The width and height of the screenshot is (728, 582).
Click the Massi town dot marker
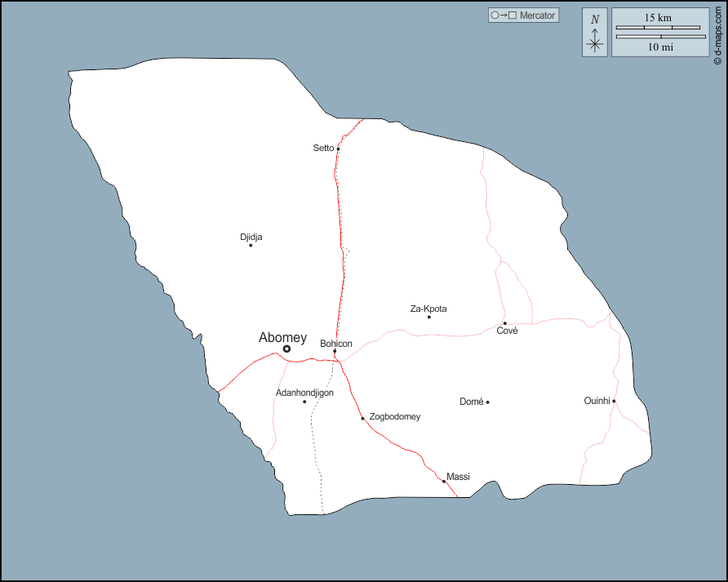(x=444, y=481)
